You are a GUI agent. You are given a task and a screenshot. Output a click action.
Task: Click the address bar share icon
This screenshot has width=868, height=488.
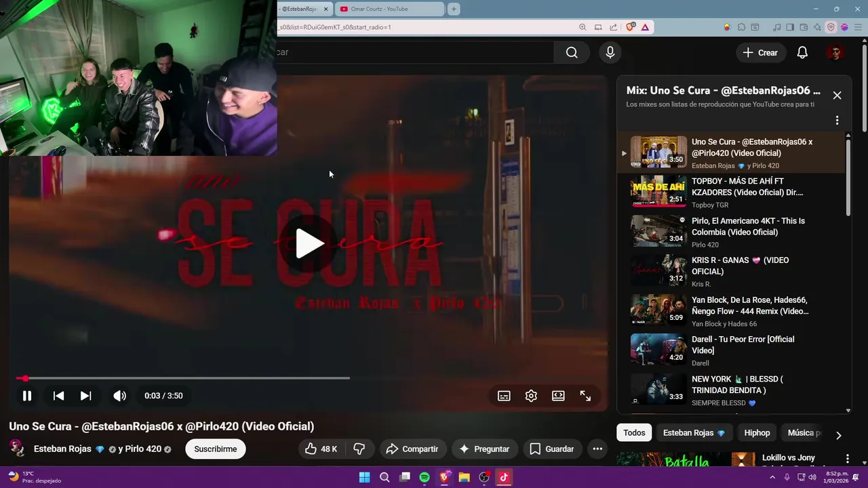[613, 27]
